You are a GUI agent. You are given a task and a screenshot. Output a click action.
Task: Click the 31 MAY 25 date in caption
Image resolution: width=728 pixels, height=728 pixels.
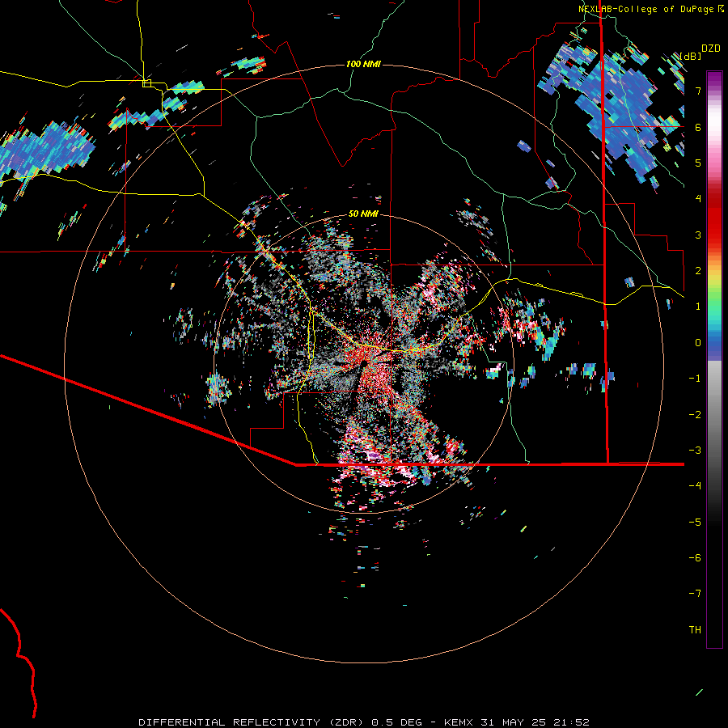(515, 722)
